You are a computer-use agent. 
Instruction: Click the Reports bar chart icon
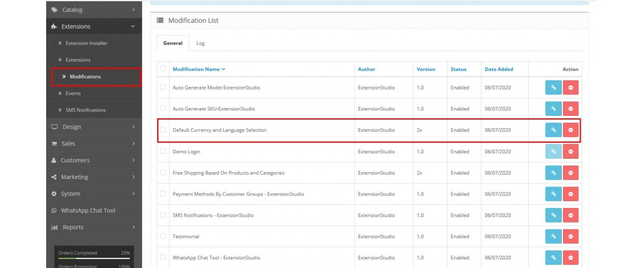tap(54, 227)
